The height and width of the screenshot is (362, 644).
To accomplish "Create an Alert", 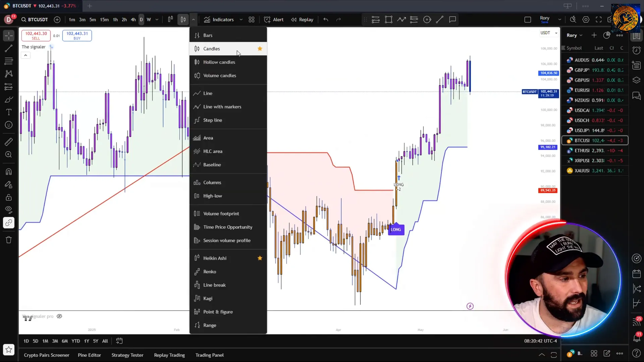I will tap(274, 19).
